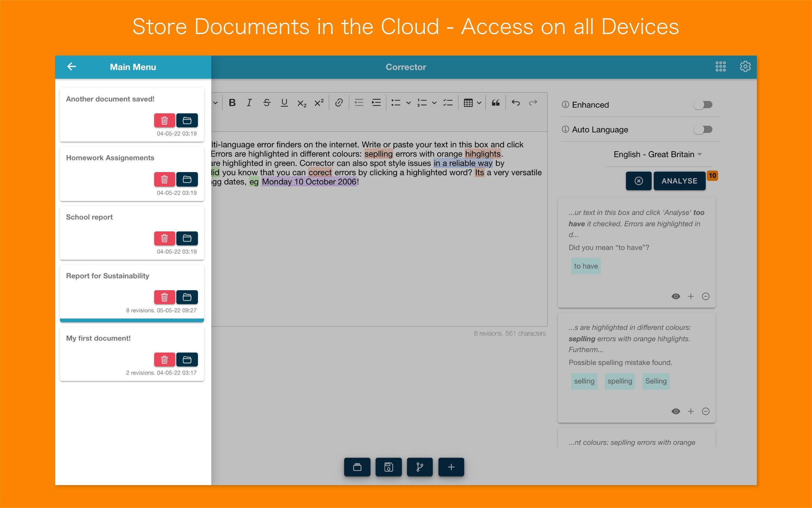Open 'My first document!' with folder icon
Image resolution: width=812 pixels, height=508 pixels.
point(187,359)
